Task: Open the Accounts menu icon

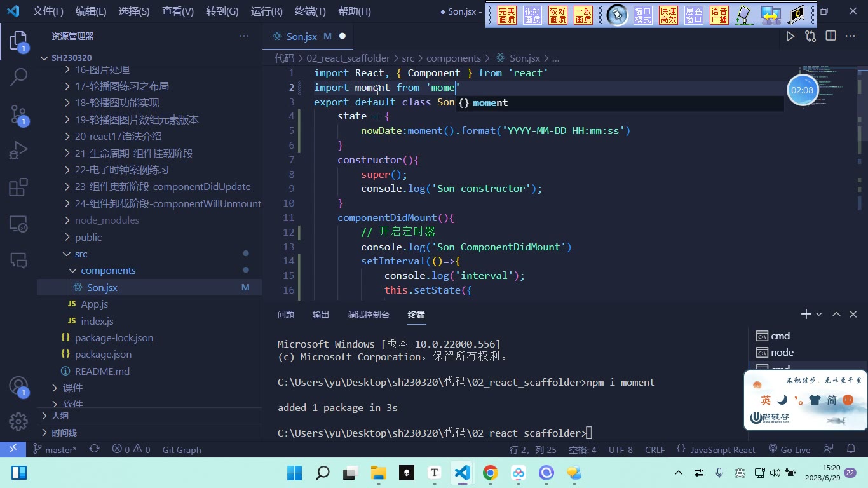Action: click(18, 386)
